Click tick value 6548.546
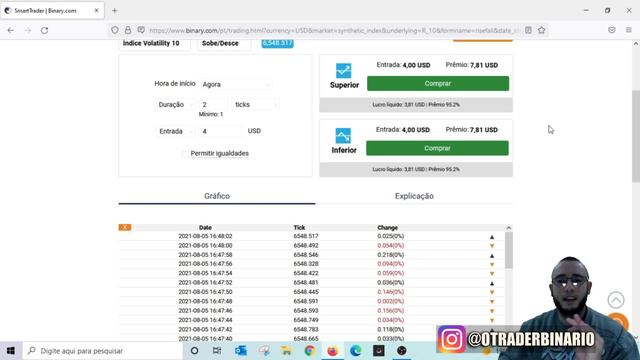640x360 pixels. point(306,255)
